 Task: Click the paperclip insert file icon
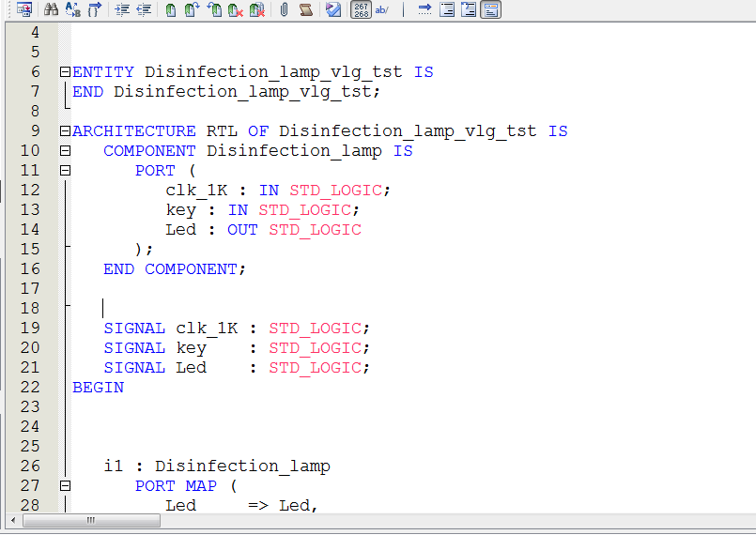(x=284, y=9)
